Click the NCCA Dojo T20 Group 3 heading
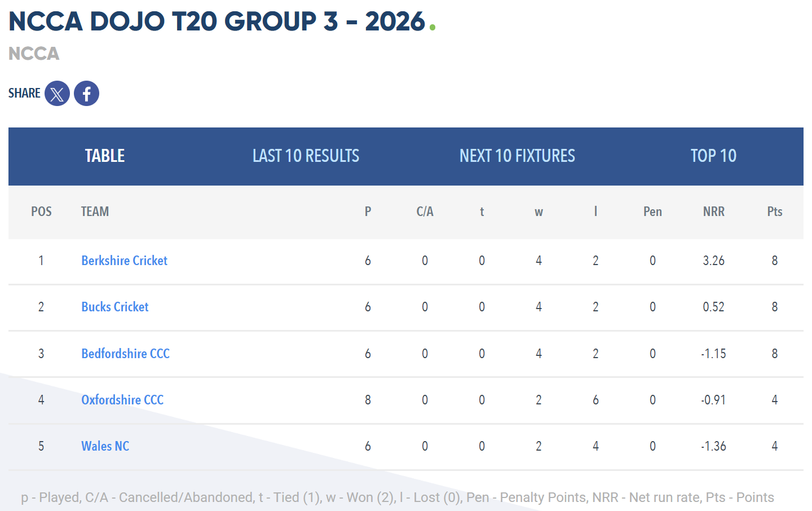This screenshot has width=812, height=511. coord(217,21)
